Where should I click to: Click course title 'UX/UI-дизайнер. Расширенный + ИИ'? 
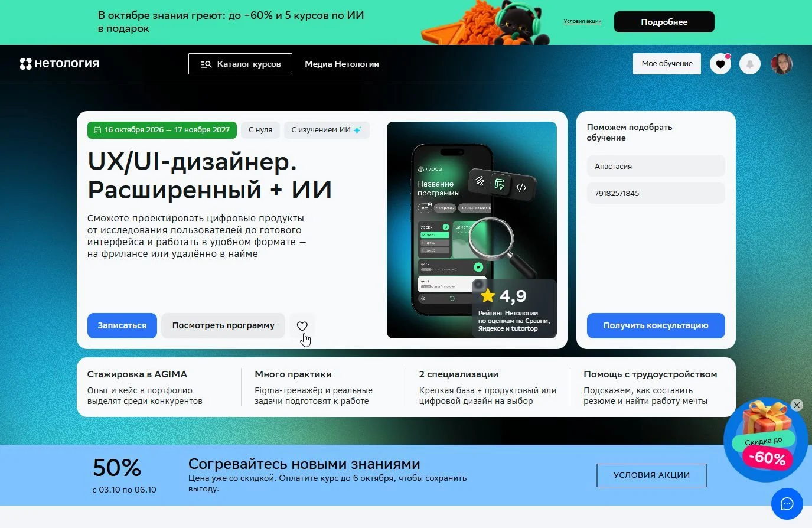(210, 175)
